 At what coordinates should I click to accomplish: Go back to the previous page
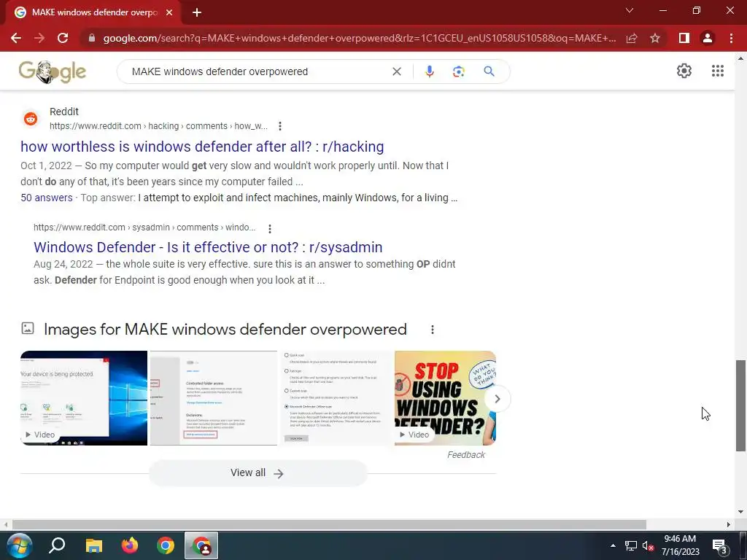(x=16, y=38)
